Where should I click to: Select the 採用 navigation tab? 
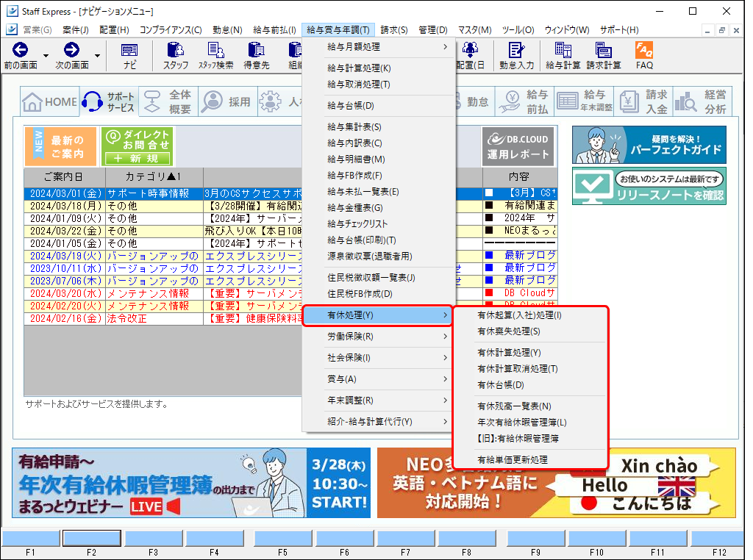pyautogui.click(x=228, y=101)
